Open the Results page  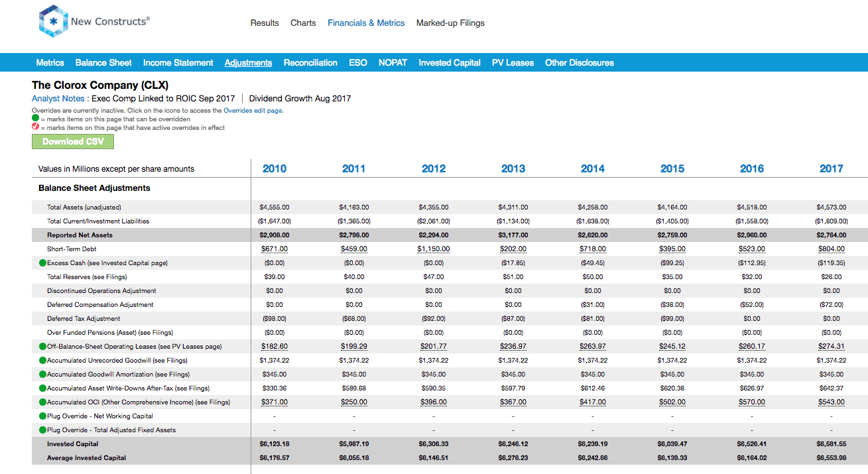pyautogui.click(x=265, y=23)
